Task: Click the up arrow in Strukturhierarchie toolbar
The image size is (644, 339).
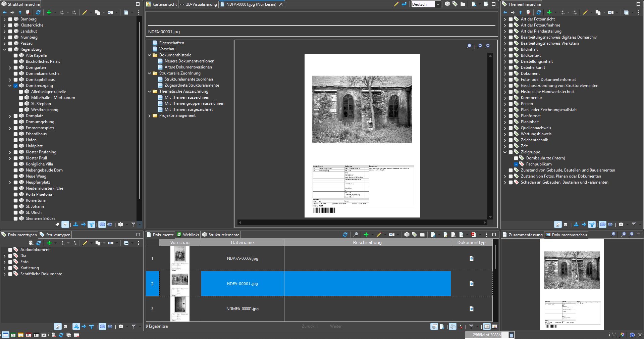Action: 20,12
